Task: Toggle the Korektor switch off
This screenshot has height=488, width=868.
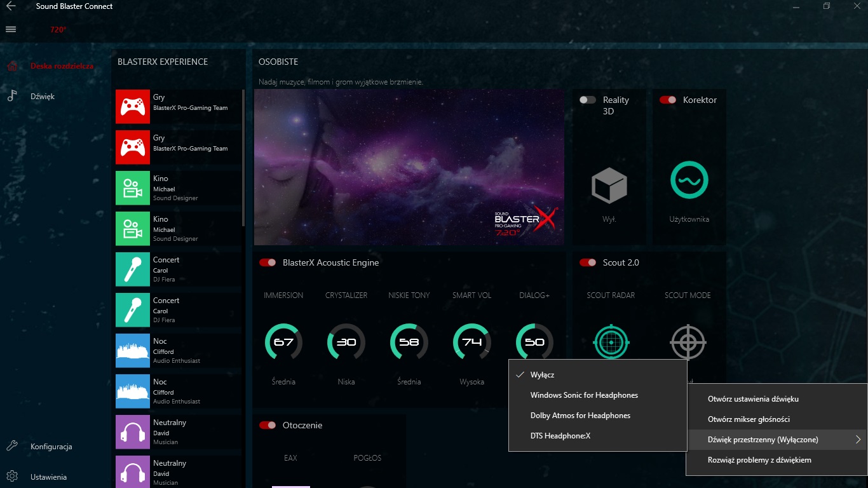Action: tap(668, 100)
